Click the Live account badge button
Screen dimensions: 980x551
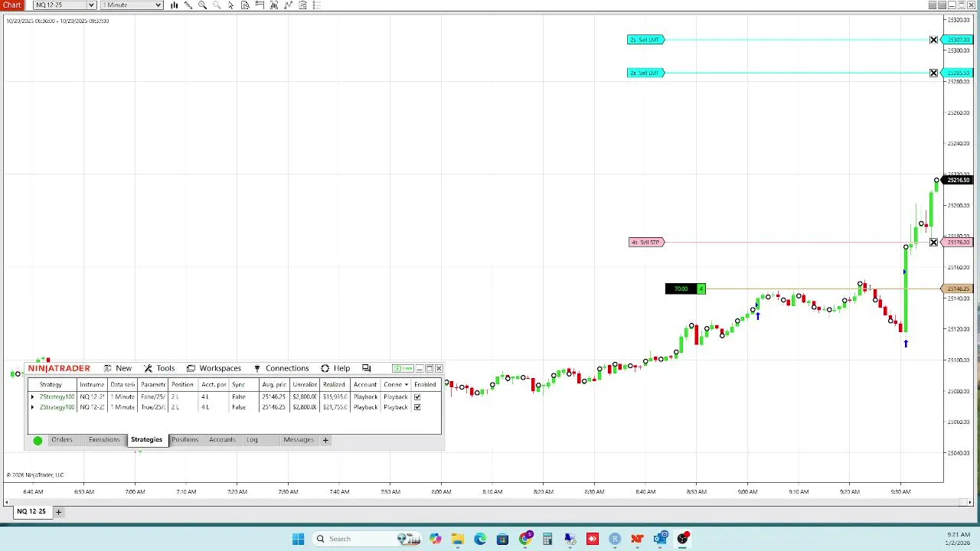tap(403, 368)
